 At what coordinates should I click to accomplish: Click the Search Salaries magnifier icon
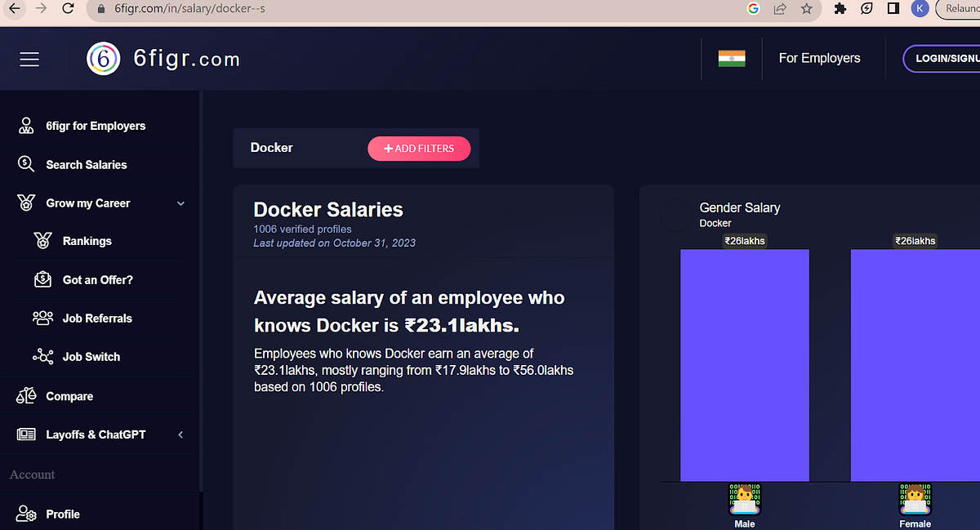(26, 164)
